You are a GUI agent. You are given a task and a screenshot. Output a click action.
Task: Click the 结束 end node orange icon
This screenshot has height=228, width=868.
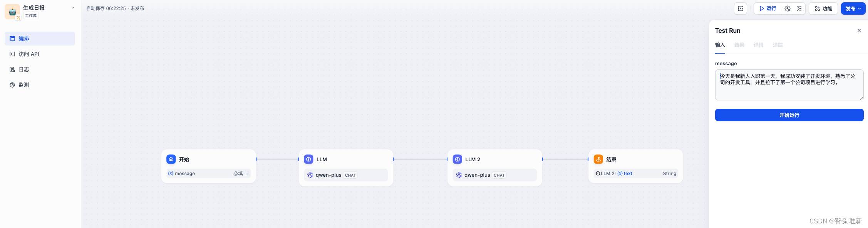(598, 159)
